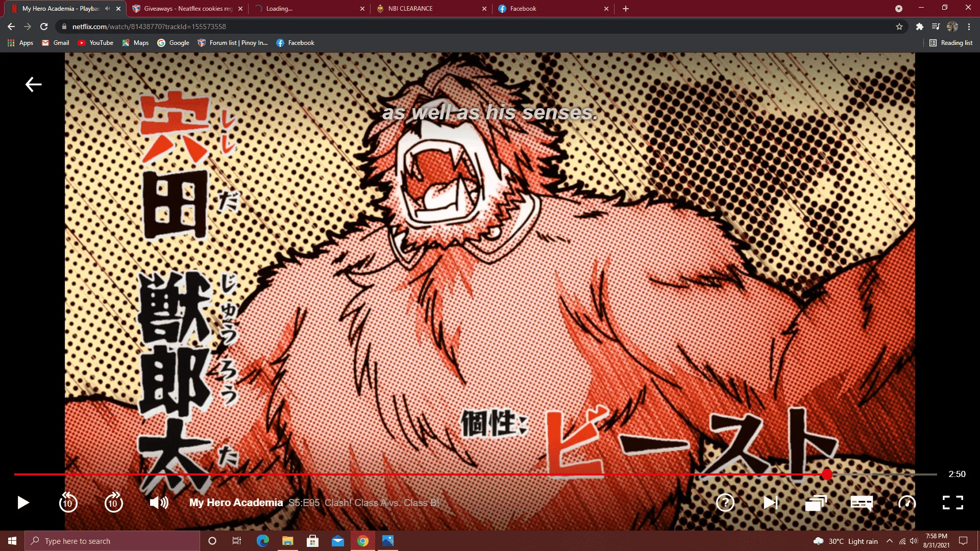Open system volume tray icon

point(914,541)
